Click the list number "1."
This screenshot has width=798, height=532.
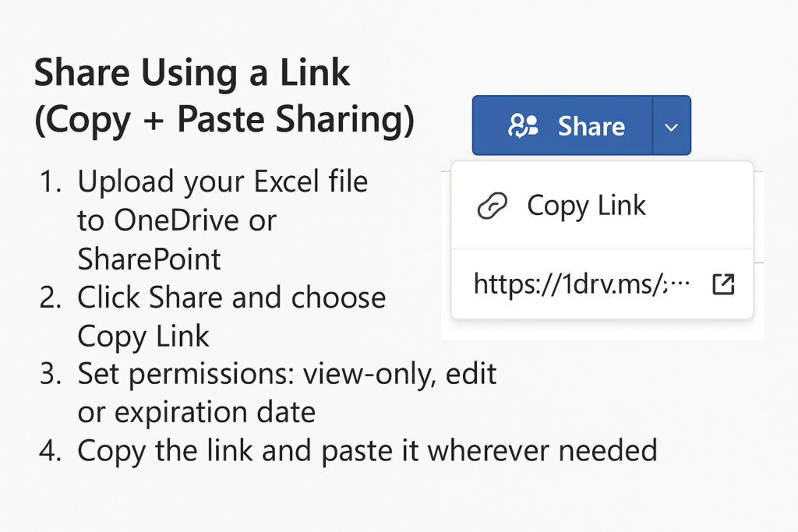click(x=51, y=183)
